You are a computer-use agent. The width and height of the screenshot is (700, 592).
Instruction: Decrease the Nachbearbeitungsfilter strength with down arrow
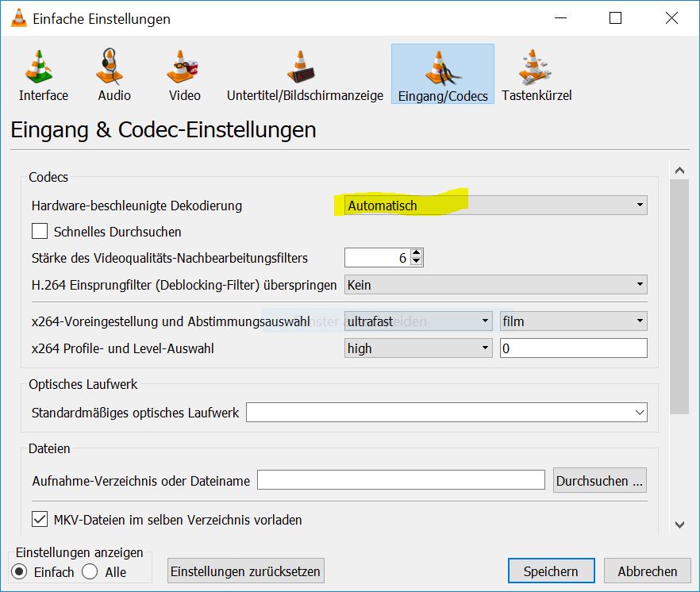click(416, 262)
